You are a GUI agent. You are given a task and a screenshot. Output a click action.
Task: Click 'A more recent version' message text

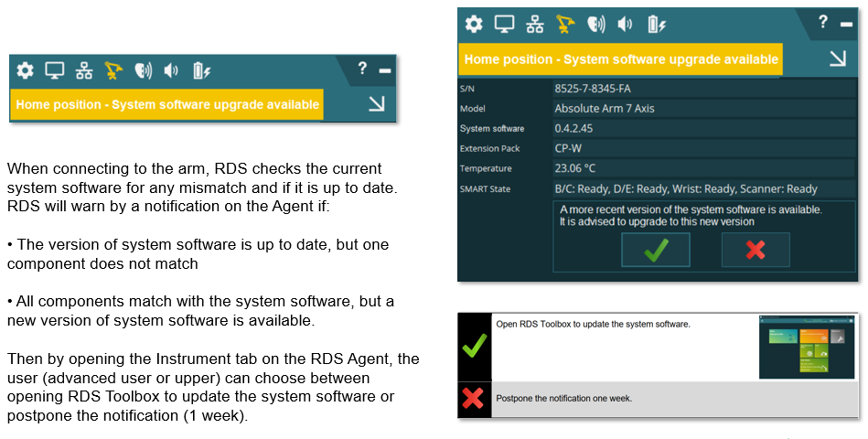tap(691, 216)
